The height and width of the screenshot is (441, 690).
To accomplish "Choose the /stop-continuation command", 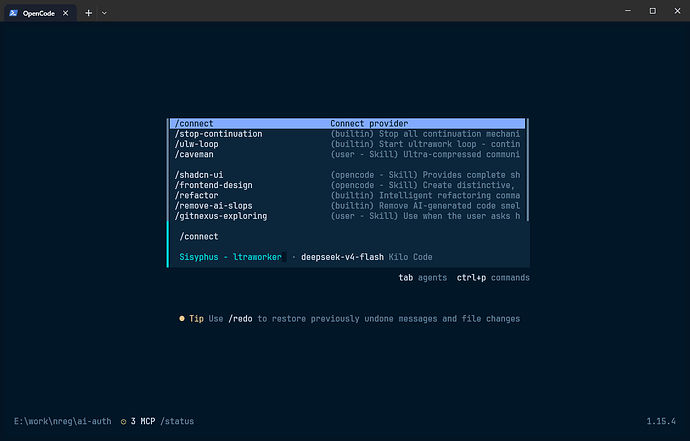I will tap(348, 134).
